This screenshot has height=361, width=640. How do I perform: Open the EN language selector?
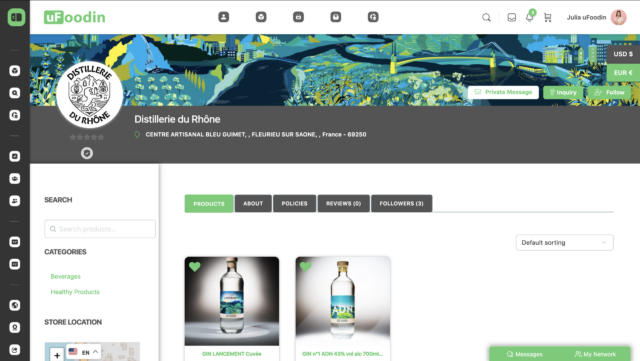pyautogui.click(x=84, y=352)
